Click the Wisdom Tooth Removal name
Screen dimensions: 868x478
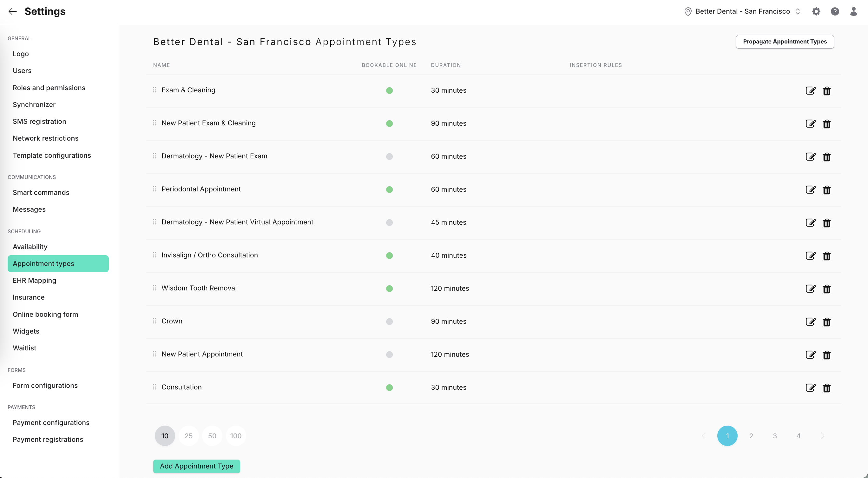pyautogui.click(x=199, y=288)
